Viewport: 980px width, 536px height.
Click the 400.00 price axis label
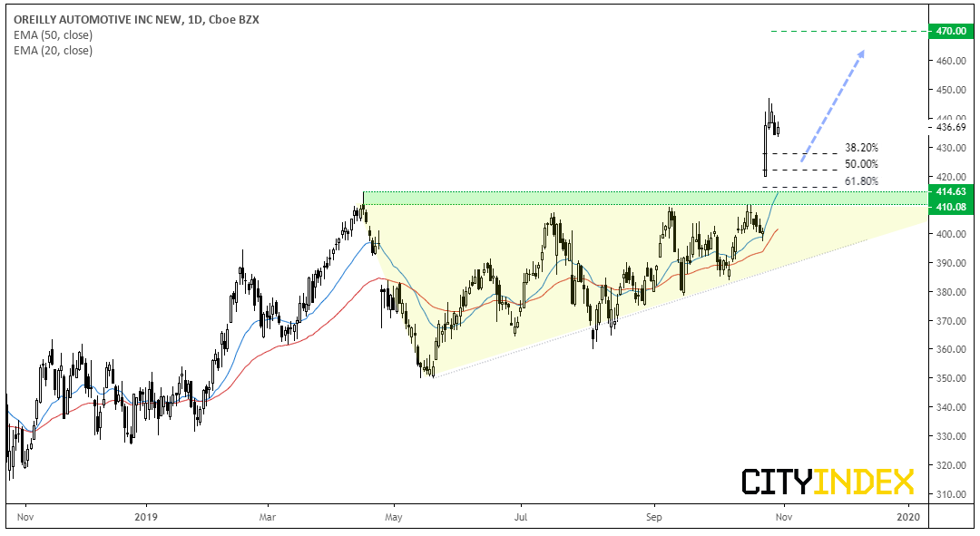[x=951, y=234]
